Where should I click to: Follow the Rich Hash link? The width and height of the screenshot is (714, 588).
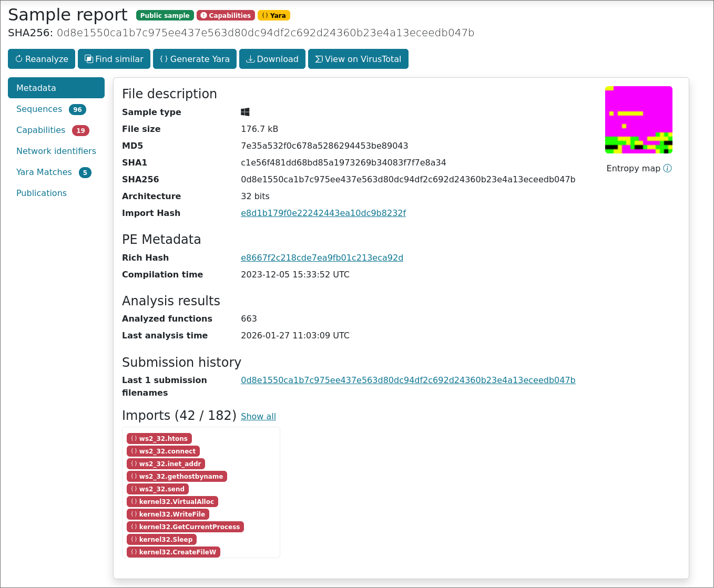(x=322, y=258)
